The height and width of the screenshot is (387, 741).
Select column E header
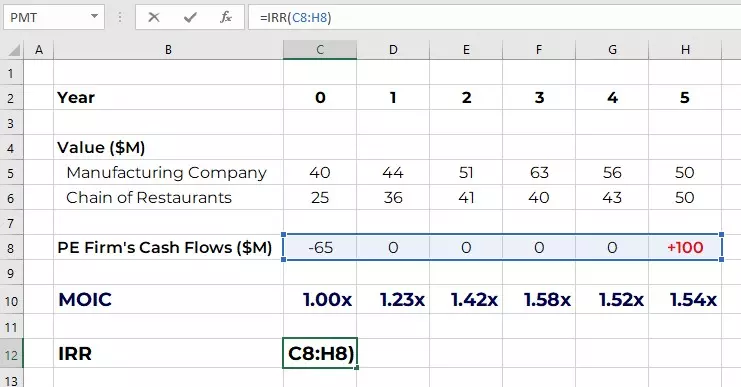pos(466,50)
